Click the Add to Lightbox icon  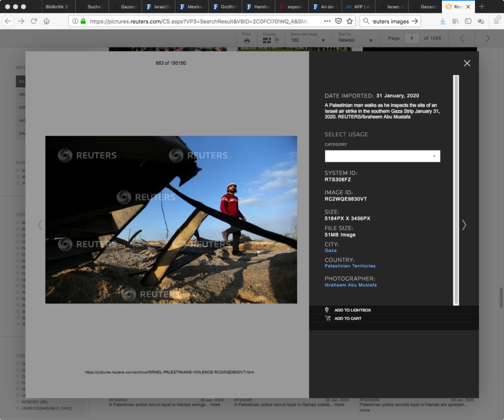pos(327,310)
